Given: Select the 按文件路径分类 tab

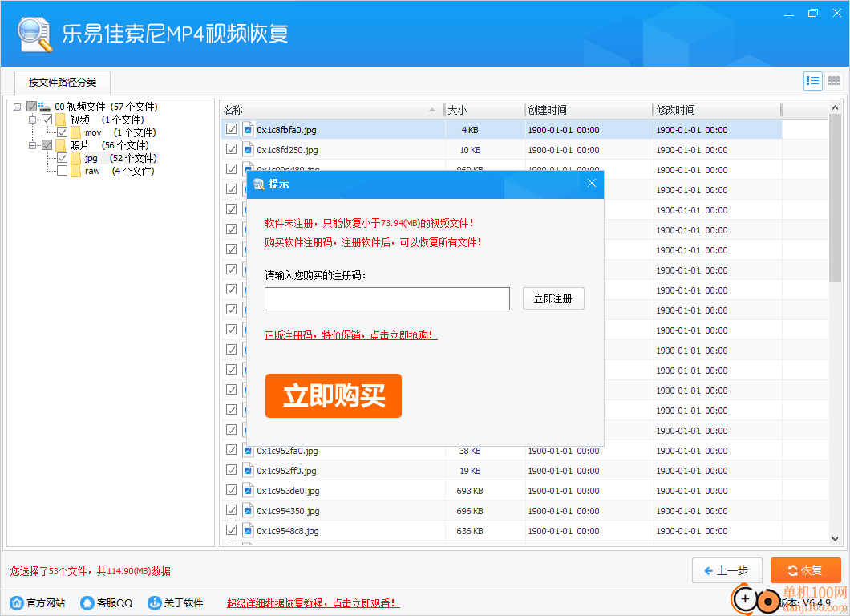Looking at the screenshot, I should click(63, 83).
